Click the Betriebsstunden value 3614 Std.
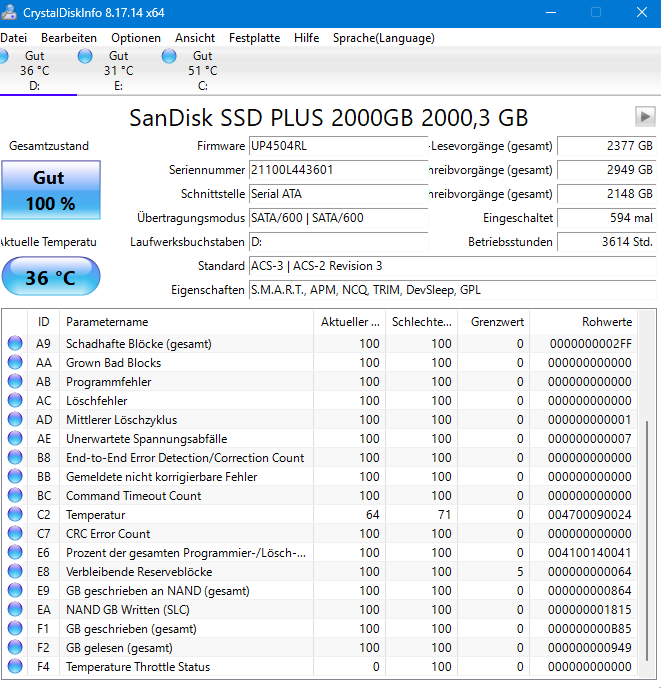Viewport: 661px width, 688px height. 607,242
